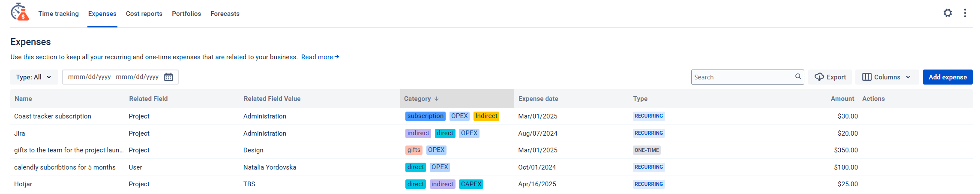Click the Design related field value
The width and height of the screenshot is (980, 194).
pos(253,150)
